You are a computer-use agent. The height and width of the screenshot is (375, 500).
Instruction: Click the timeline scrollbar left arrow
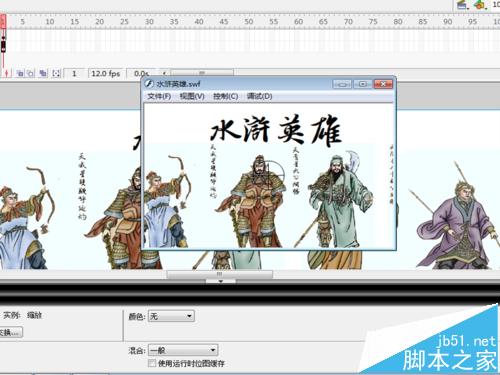[164, 73]
